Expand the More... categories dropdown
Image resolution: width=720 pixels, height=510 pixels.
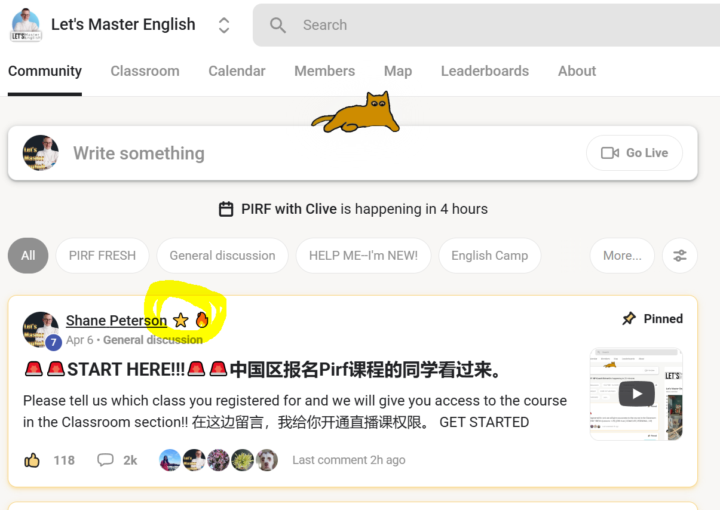click(622, 256)
